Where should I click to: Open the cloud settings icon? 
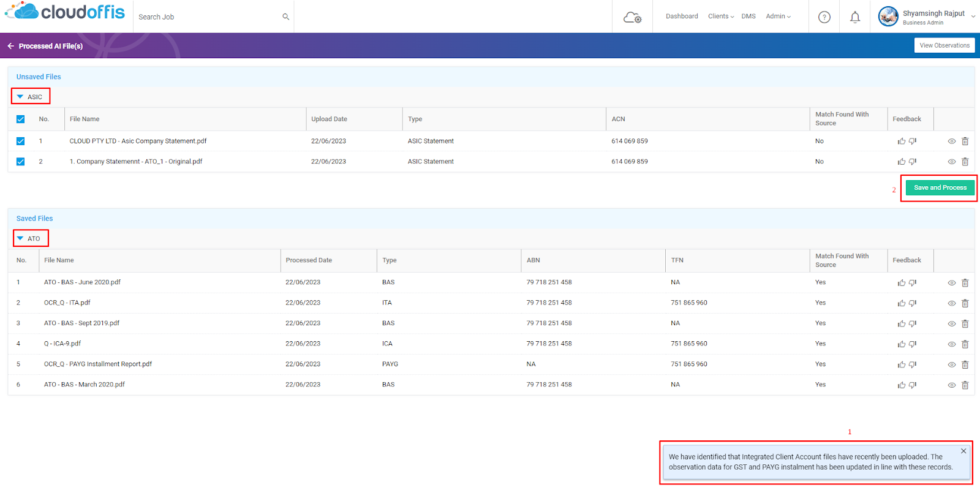tap(632, 17)
